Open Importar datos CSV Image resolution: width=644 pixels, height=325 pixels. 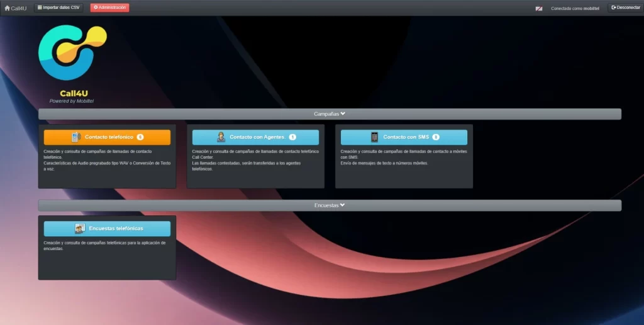58,8
